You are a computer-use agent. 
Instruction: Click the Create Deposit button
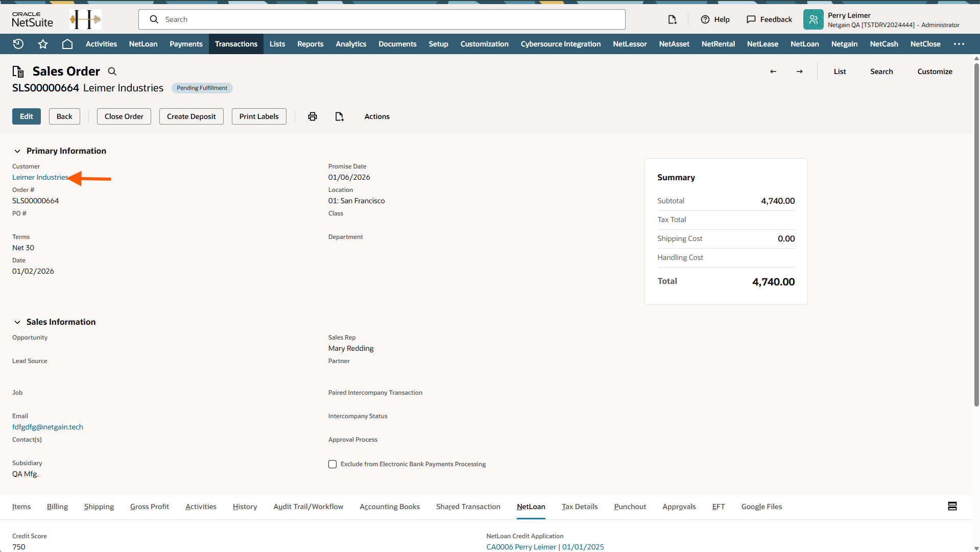point(191,116)
